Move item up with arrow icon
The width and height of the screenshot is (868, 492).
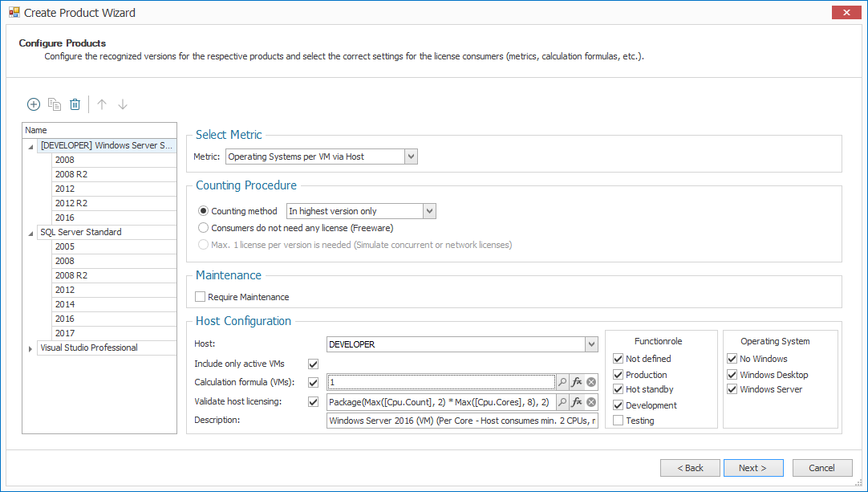point(102,104)
